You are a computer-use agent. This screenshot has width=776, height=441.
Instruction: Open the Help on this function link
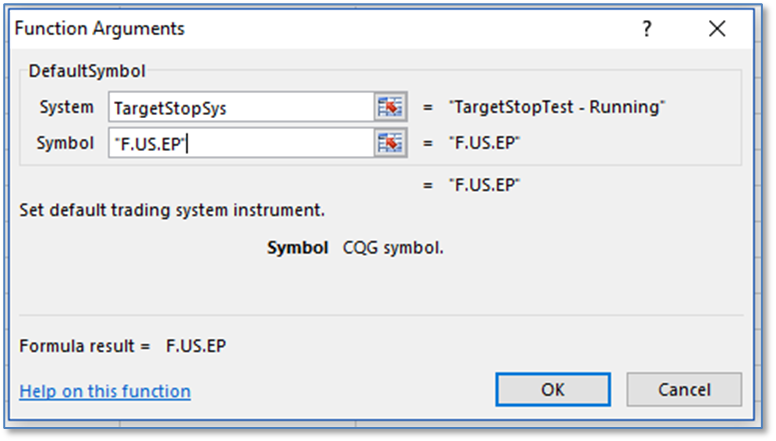tap(105, 391)
